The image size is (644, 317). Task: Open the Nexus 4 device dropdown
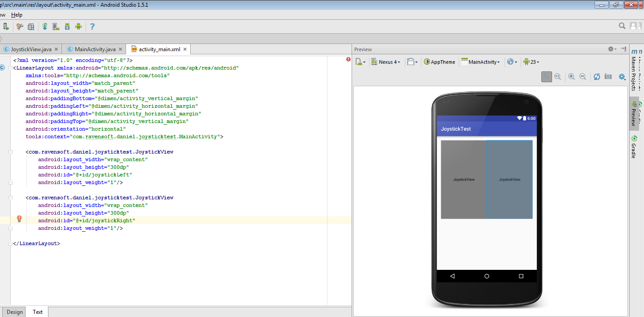tap(386, 62)
